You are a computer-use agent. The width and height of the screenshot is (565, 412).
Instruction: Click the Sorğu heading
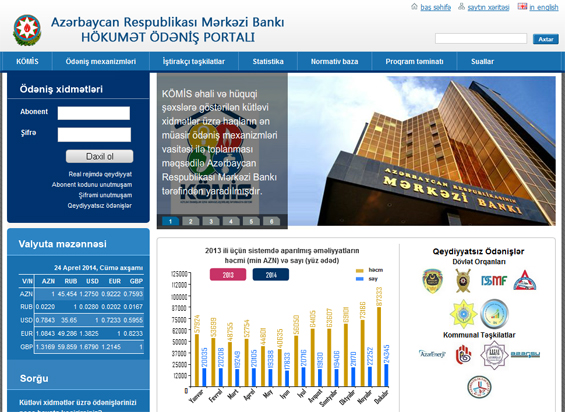(34, 378)
